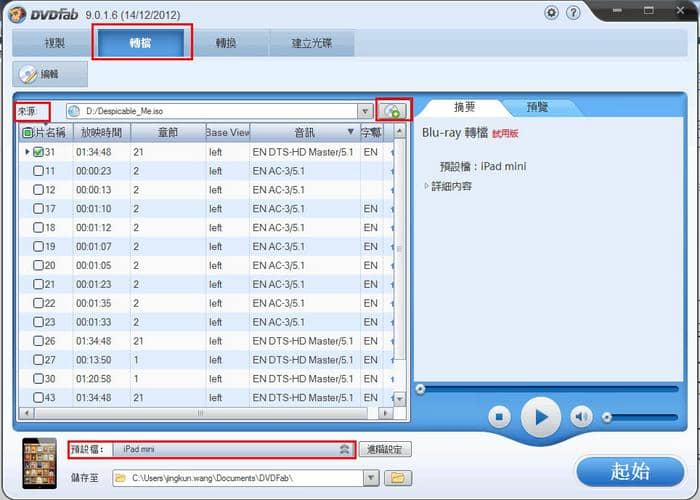Check title 12 checkbox
The image size is (700, 500).
(38, 190)
